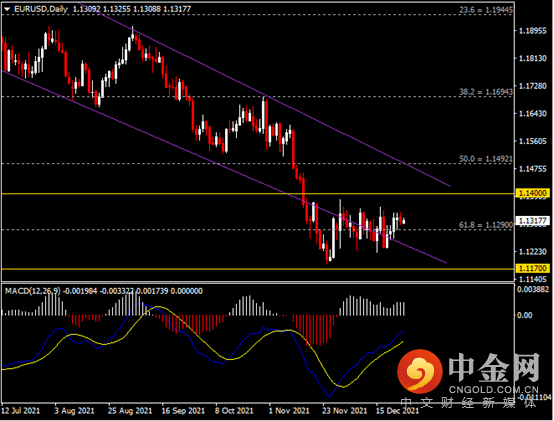Click the 23 Nov 2021 date marker

pos(344,411)
